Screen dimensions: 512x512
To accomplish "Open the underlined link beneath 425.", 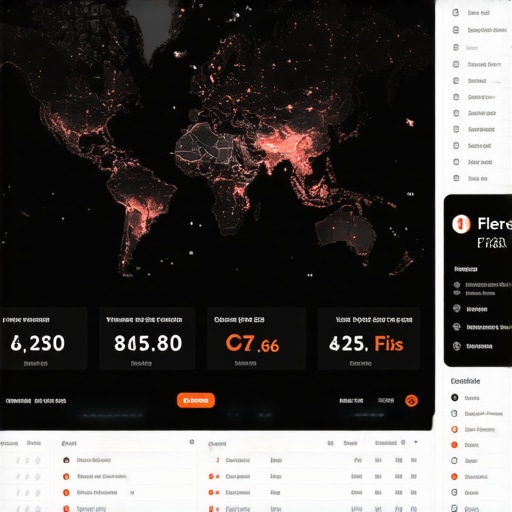I will pyautogui.click(x=361, y=363).
